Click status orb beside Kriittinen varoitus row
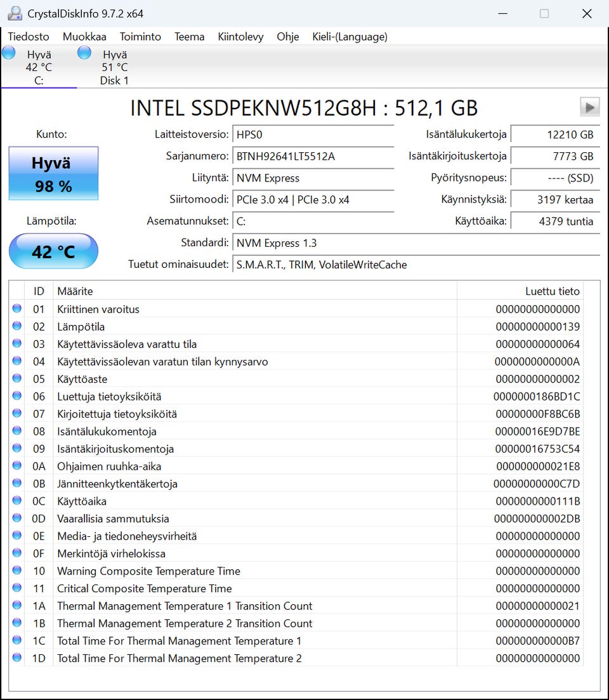This screenshot has height=700, width=609. coord(16,309)
